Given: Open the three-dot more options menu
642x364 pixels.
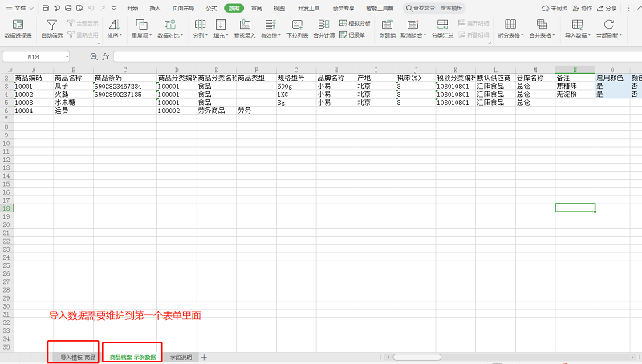Looking at the screenshot, I should coord(629,8).
